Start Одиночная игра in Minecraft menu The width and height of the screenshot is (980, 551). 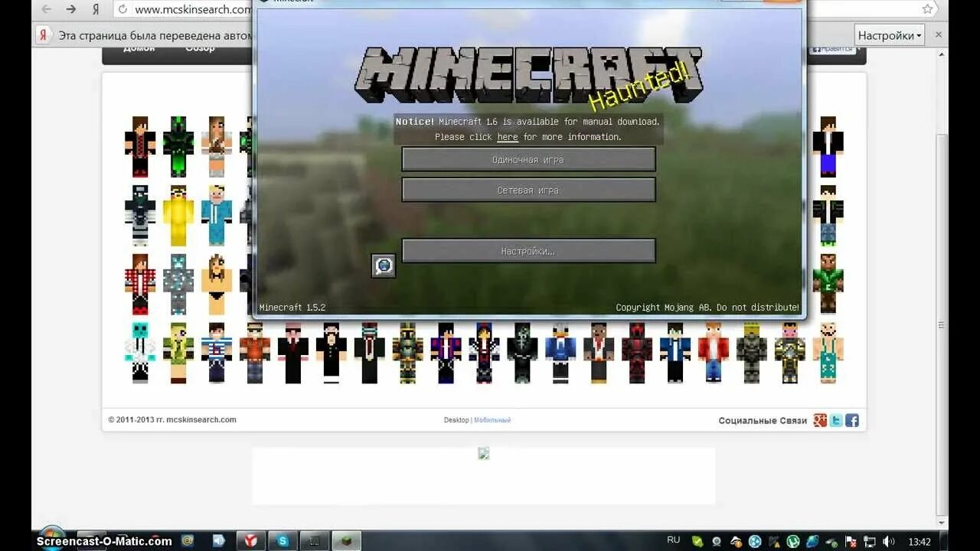[528, 159]
